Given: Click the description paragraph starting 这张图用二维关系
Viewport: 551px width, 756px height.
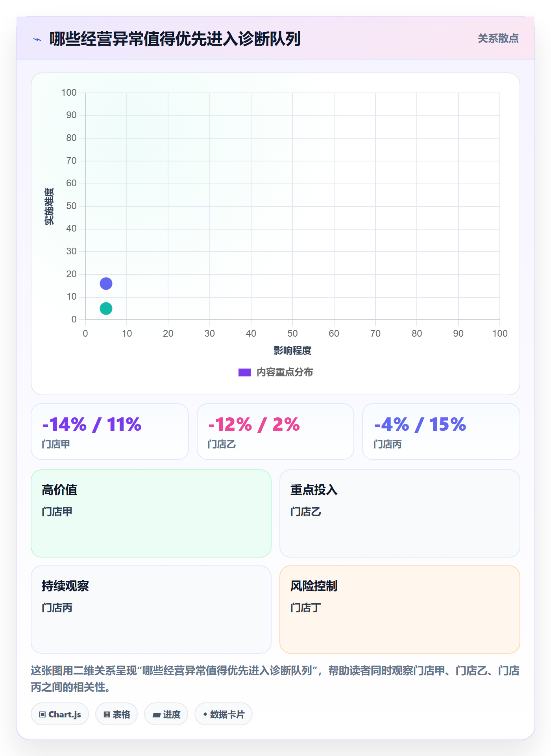Looking at the screenshot, I should click(x=275, y=679).
